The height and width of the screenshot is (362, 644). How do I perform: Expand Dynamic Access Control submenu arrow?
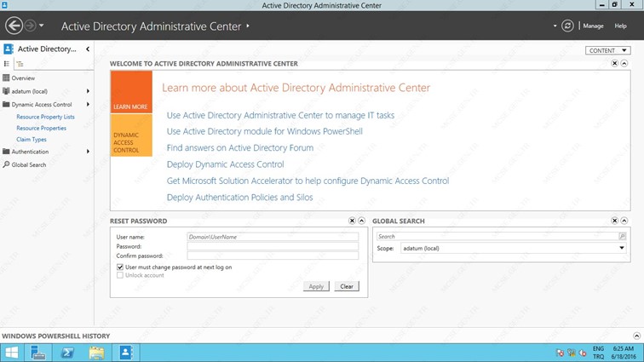[x=88, y=105]
